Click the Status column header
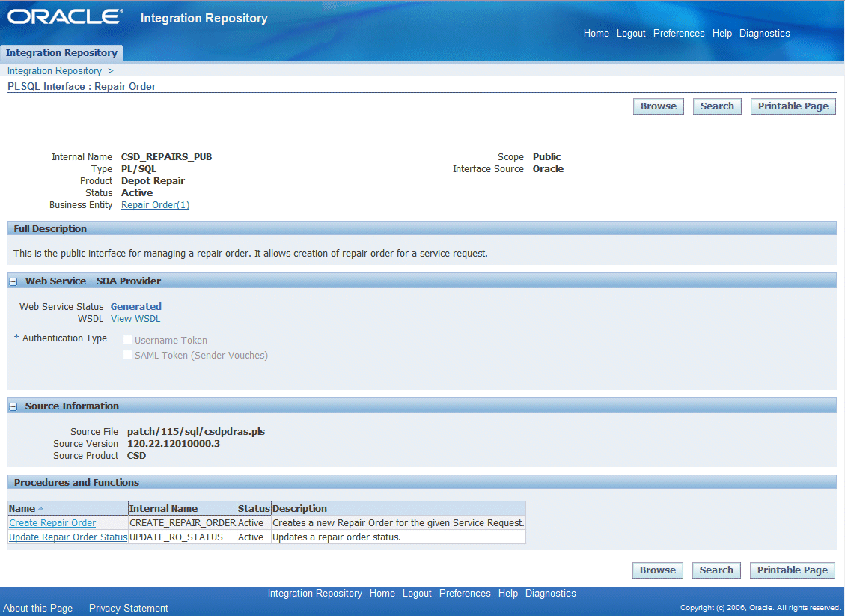 pyautogui.click(x=253, y=509)
